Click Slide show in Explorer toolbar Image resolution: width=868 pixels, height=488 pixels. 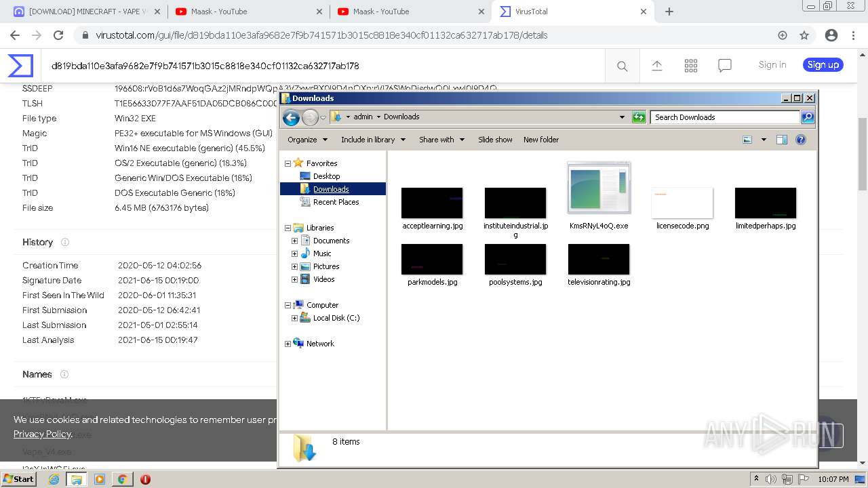tap(495, 140)
